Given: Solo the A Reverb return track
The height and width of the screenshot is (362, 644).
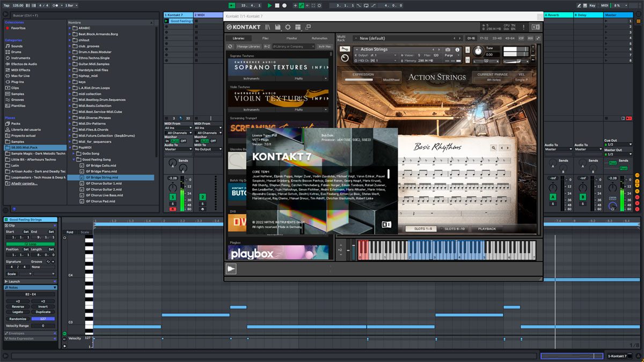Looking at the screenshot, I should (553, 203).
